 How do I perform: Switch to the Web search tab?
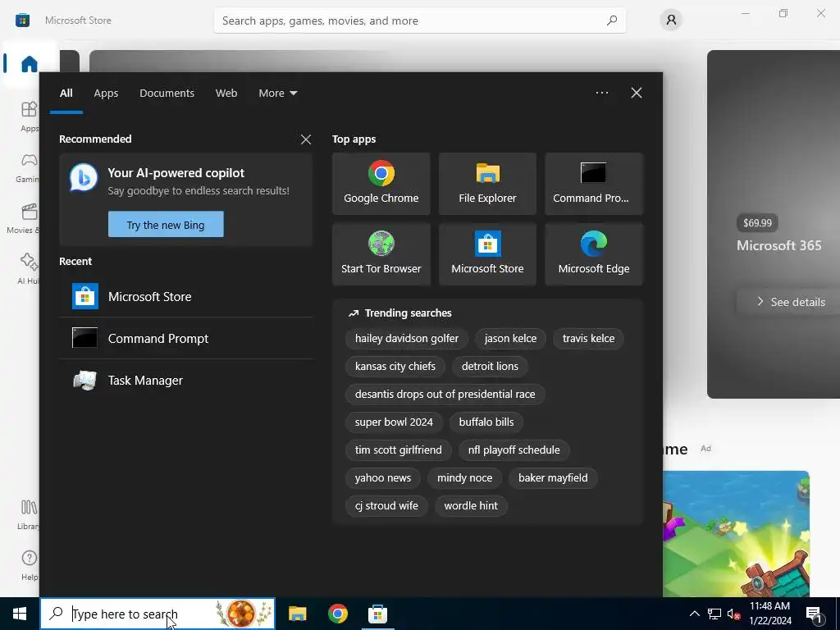226,94
